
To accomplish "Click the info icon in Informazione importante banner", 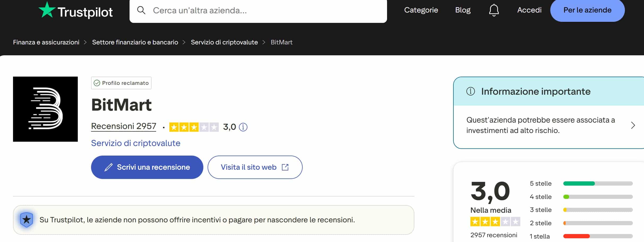I will 470,91.
